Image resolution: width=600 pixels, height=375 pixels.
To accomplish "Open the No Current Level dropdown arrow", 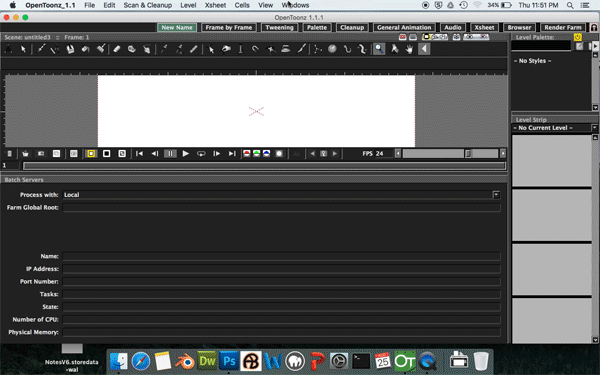I will pos(594,128).
